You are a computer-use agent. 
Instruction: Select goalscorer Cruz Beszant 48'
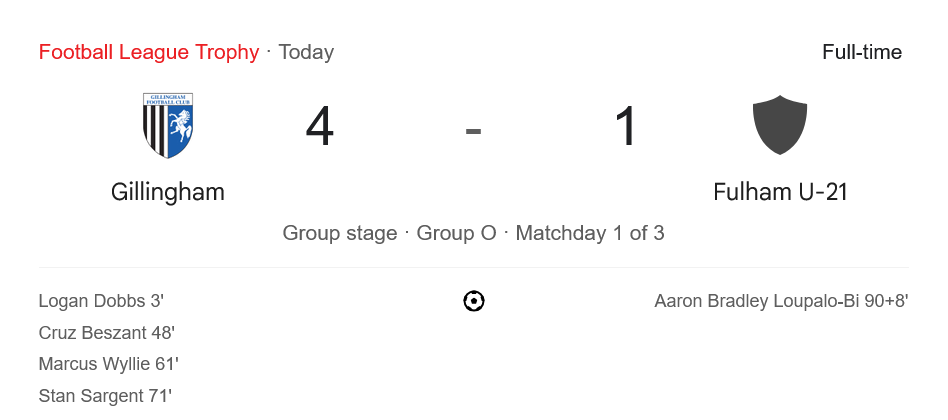coord(107,333)
